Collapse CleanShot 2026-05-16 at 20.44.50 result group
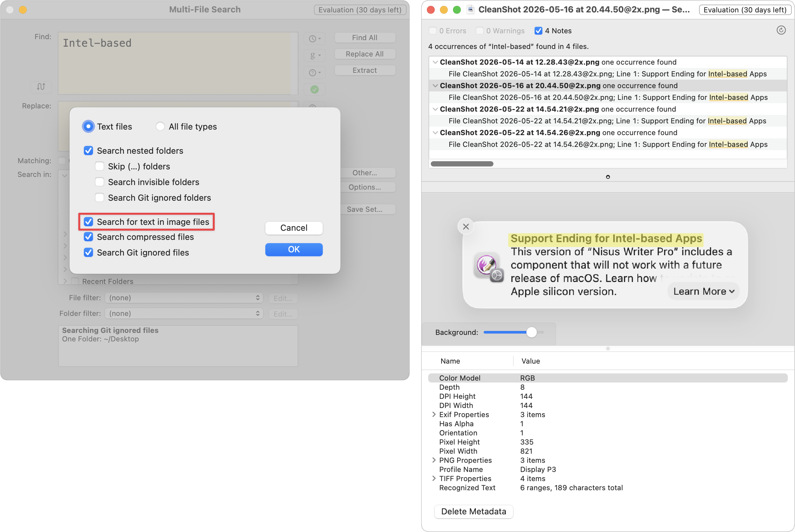Viewport: 795px width, 532px height. (435, 86)
